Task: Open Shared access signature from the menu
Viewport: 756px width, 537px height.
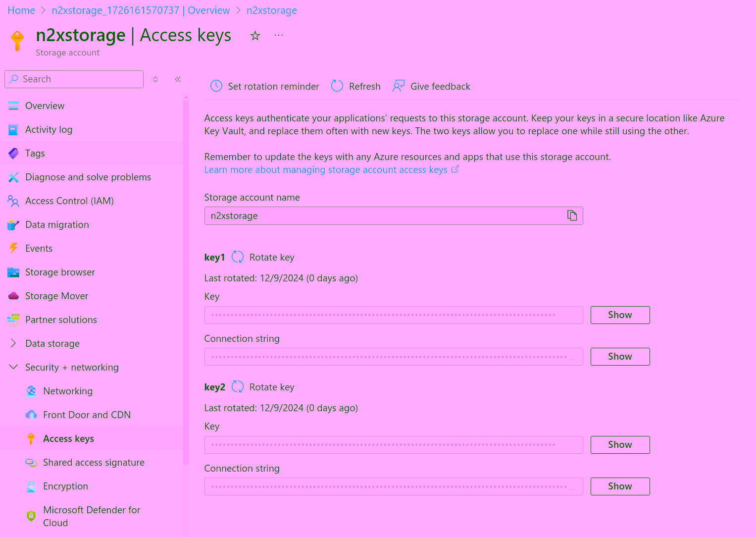Action: (94, 462)
